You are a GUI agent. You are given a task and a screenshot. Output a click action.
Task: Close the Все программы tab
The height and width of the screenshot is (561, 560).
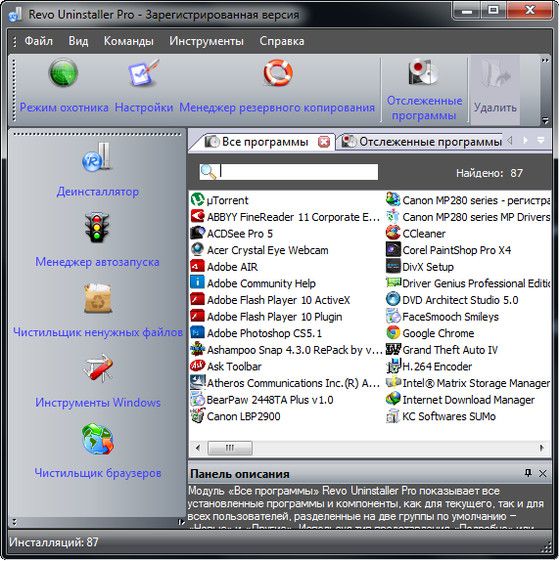pos(324,142)
